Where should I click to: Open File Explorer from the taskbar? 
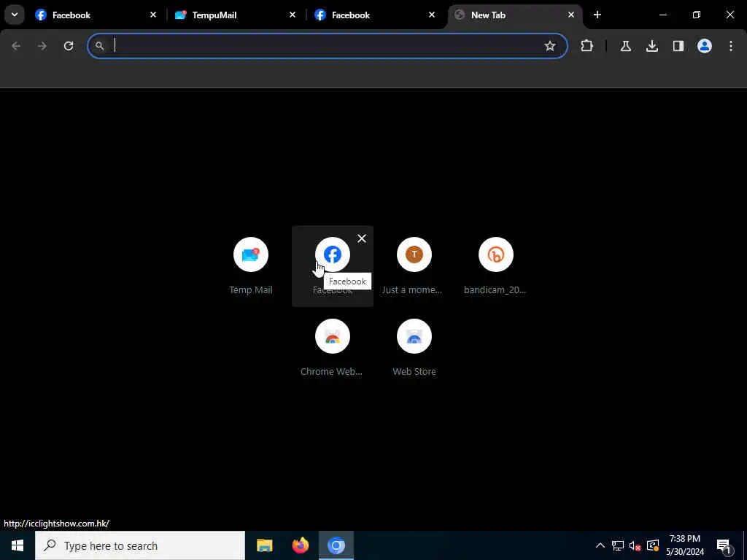click(x=264, y=545)
